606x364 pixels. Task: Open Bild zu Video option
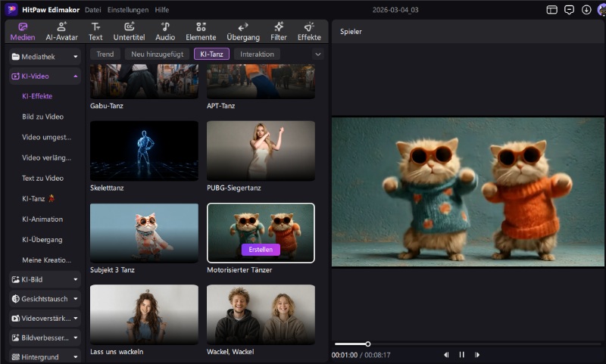[42, 117]
